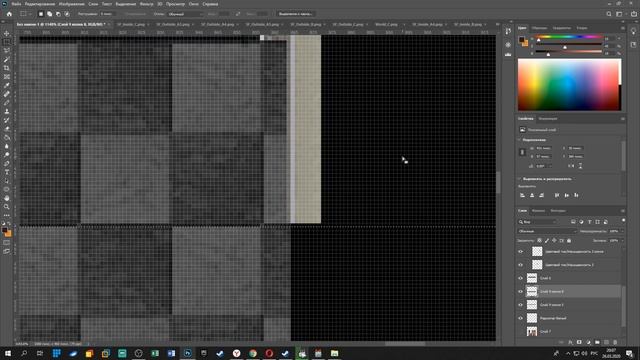Delete layer using the trash icon

[615, 342]
